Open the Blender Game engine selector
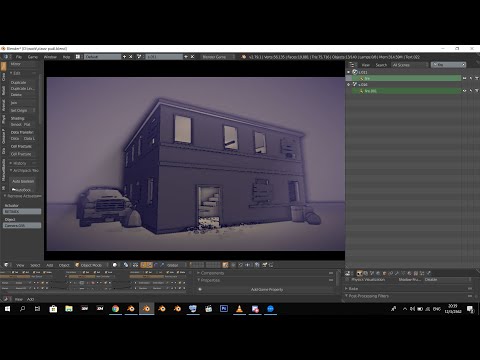480x360 pixels. 217,57
